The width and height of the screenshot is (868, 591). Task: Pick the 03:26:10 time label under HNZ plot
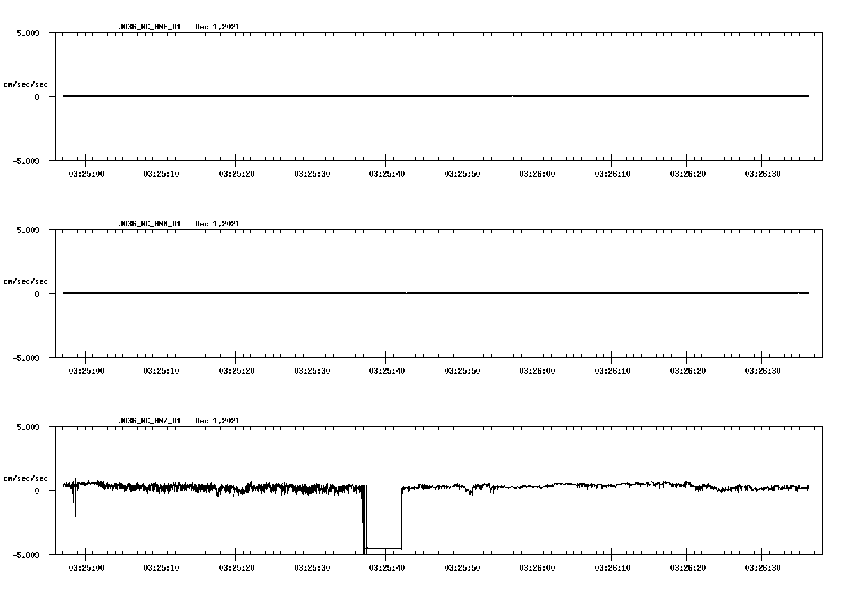tap(612, 567)
